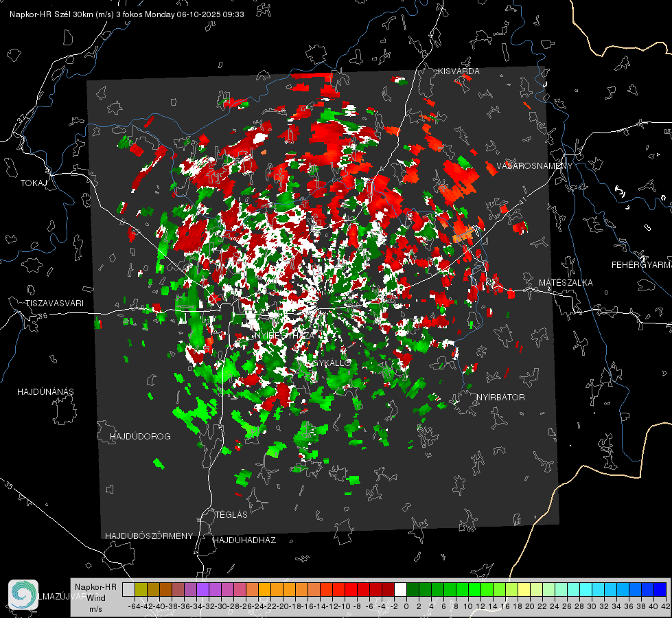Click the VÁSÁROSNAMÉNY town label
The image size is (672, 618).
coord(535,166)
